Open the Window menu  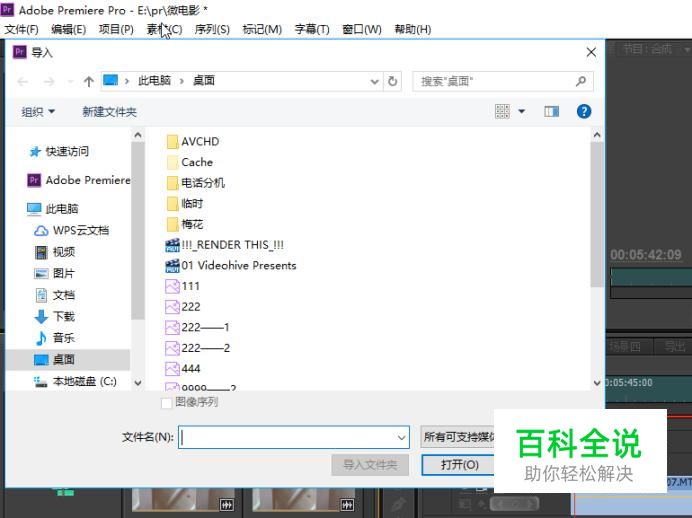click(362, 30)
